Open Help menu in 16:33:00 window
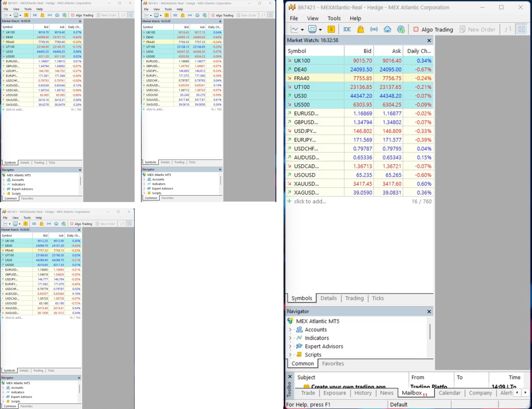Viewport: 532px width, 409px height. [x=180, y=9]
